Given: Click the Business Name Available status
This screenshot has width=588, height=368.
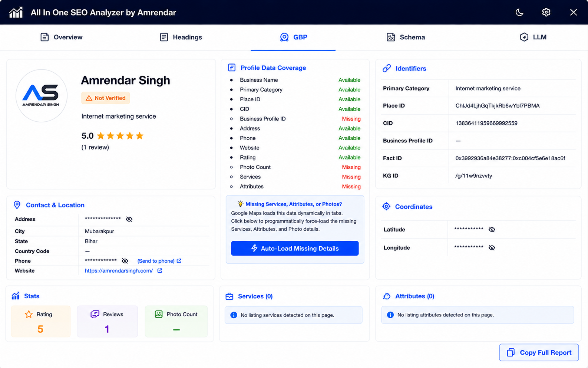Looking at the screenshot, I should coord(349,80).
